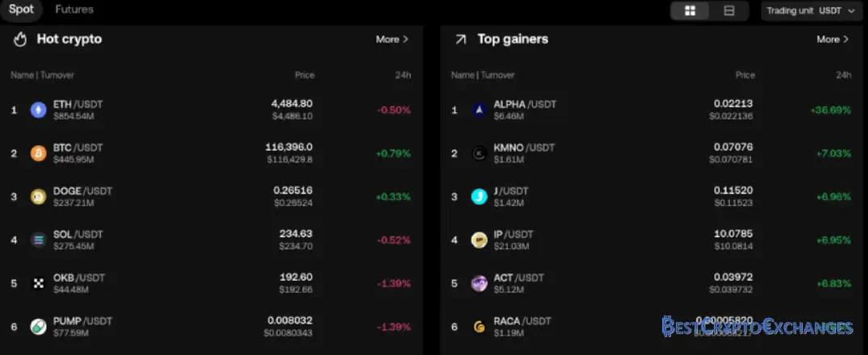868x355 pixels.
Task: Switch to grid card view
Action: [690, 10]
